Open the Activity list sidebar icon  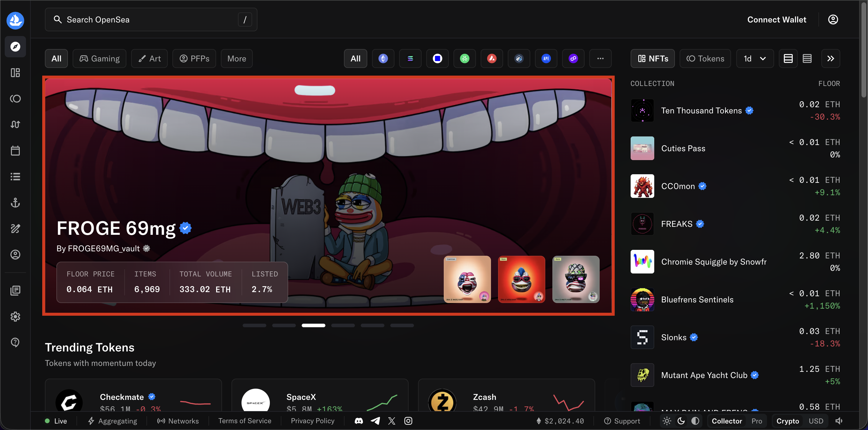pos(15,177)
